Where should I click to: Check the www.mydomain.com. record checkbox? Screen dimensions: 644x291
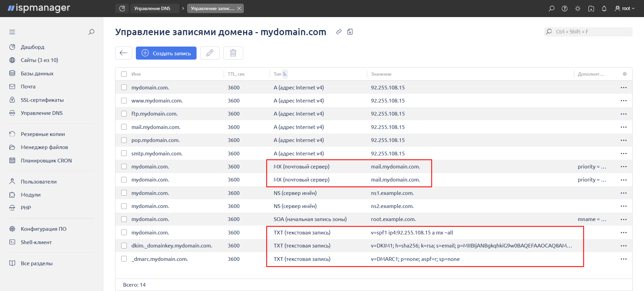point(124,100)
